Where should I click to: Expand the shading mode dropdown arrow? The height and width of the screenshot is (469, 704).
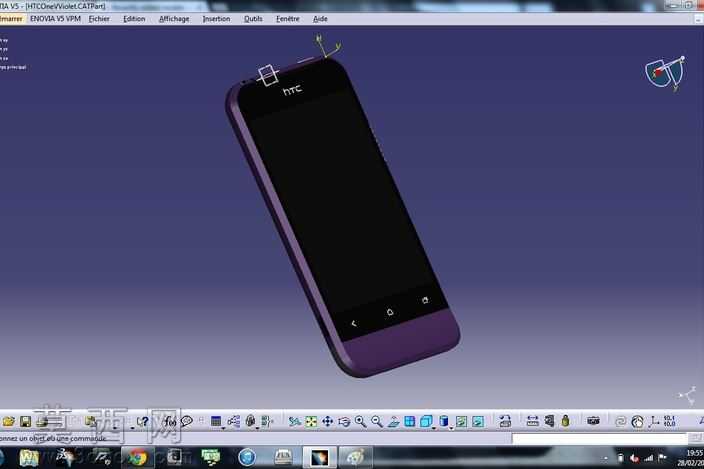[451, 429]
